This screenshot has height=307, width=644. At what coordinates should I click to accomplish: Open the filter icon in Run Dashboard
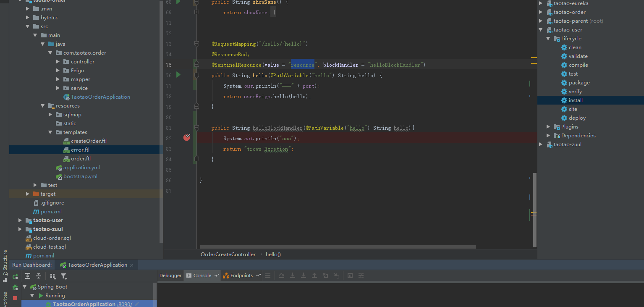coord(63,276)
